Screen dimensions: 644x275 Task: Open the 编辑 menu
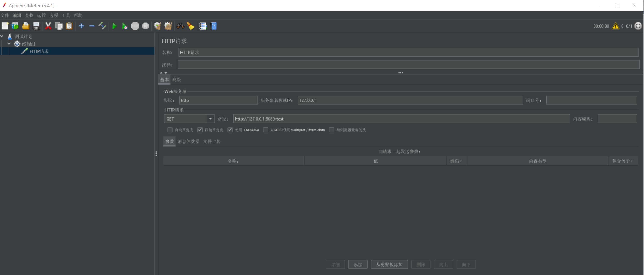tap(17, 15)
